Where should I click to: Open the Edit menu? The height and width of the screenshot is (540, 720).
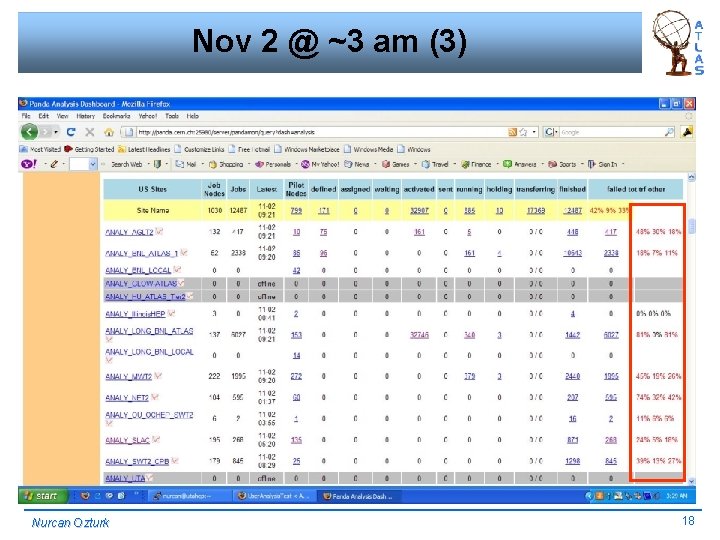(44, 116)
